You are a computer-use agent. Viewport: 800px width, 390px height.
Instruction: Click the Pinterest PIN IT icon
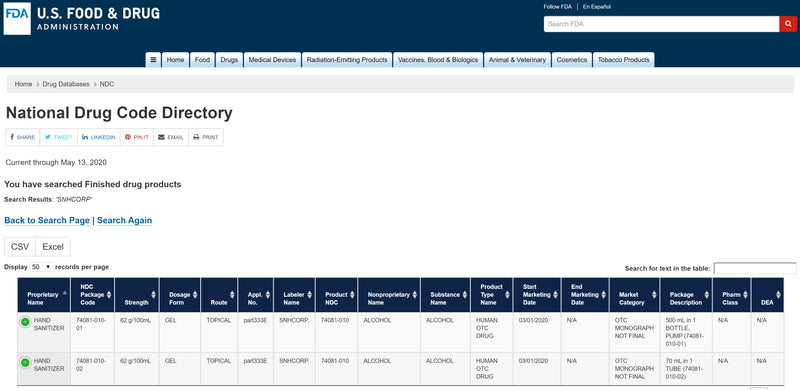pyautogui.click(x=128, y=137)
